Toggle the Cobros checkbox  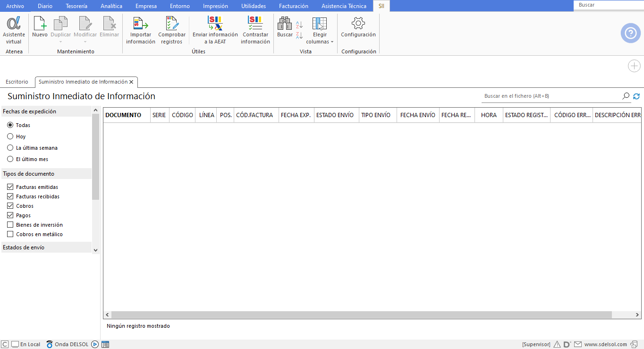pos(10,206)
